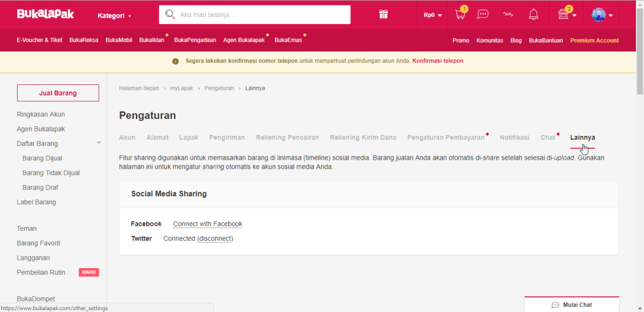Image resolution: width=644 pixels, height=312 pixels.
Task: Click myLapak breadcrumb
Action: (x=182, y=88)
